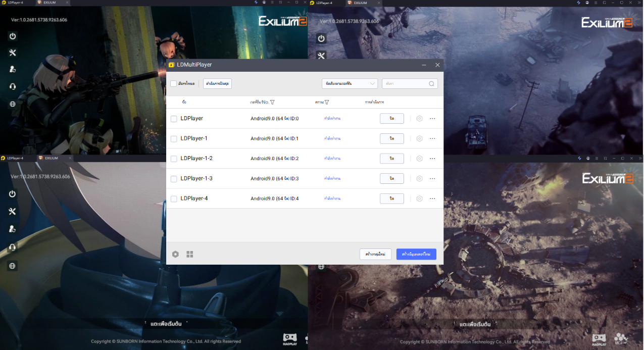Click the close-instance button for LDPlayer-1-3 row
644x350 pixels.
(392, 178)
